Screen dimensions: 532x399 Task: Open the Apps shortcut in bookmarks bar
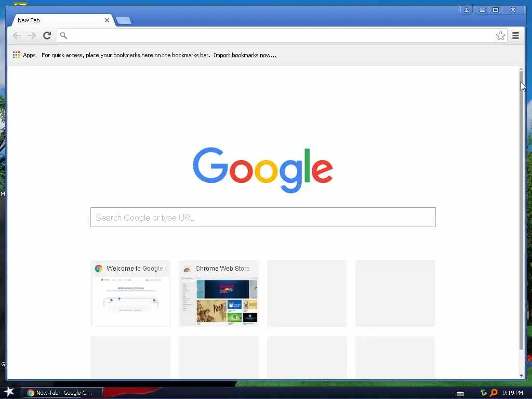[x=24, y=55]
